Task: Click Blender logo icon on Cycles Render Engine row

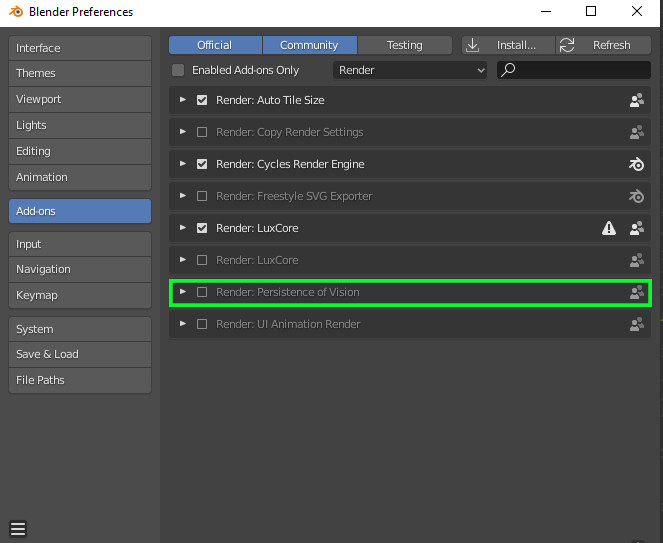Action: click(636, 164)
